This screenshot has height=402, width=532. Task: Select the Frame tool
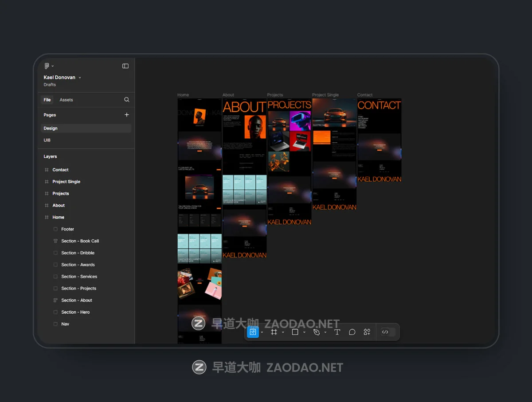click(x=274, y=332)
